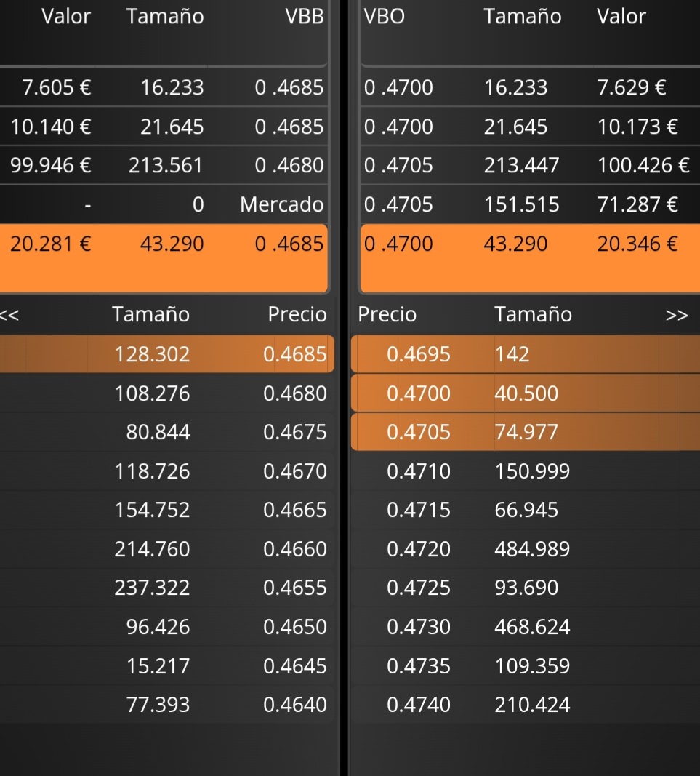
Task: Click the left Precio column header
Action: (297, 315)
